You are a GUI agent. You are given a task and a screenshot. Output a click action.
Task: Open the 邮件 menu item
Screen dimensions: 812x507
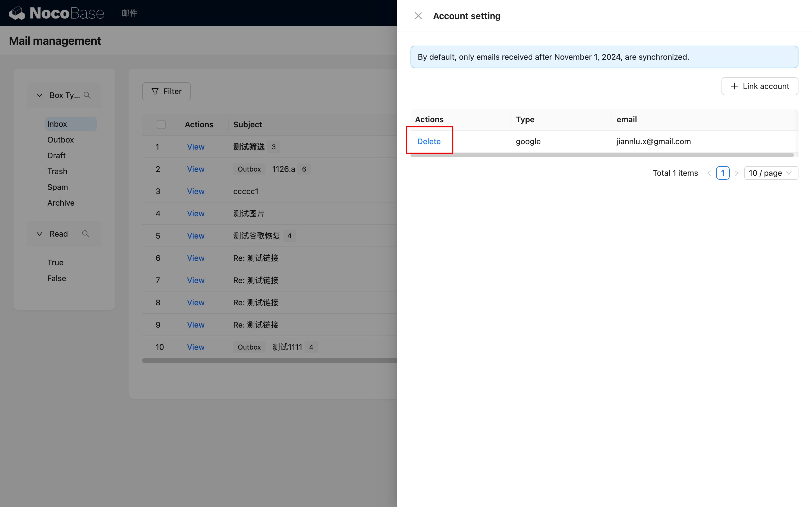[129, 13]
